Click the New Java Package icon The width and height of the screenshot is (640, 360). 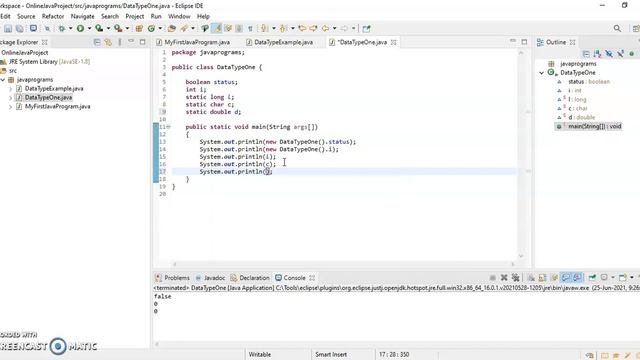(x=139, y=29)
